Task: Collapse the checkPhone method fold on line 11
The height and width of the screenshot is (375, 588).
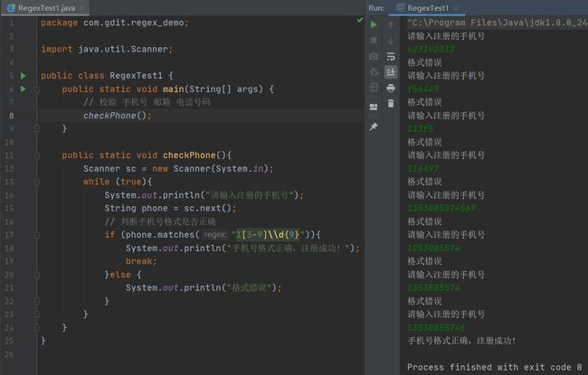Action: [x=37, y=155]
